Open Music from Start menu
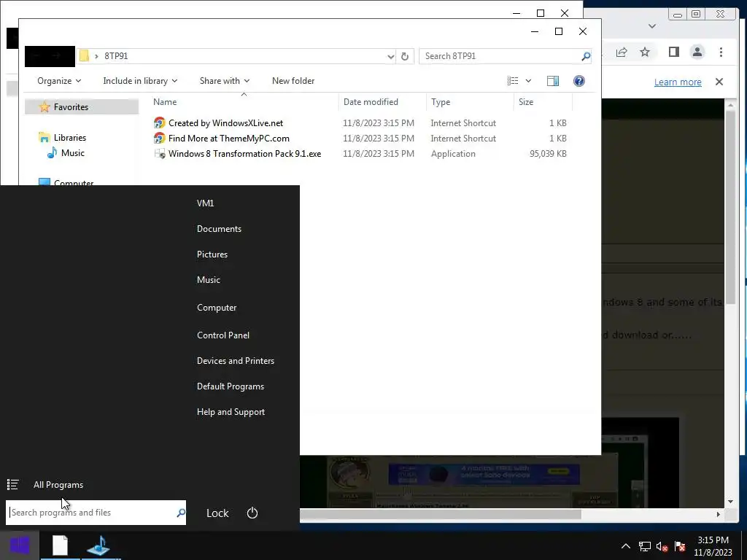 tap(208, 280)
